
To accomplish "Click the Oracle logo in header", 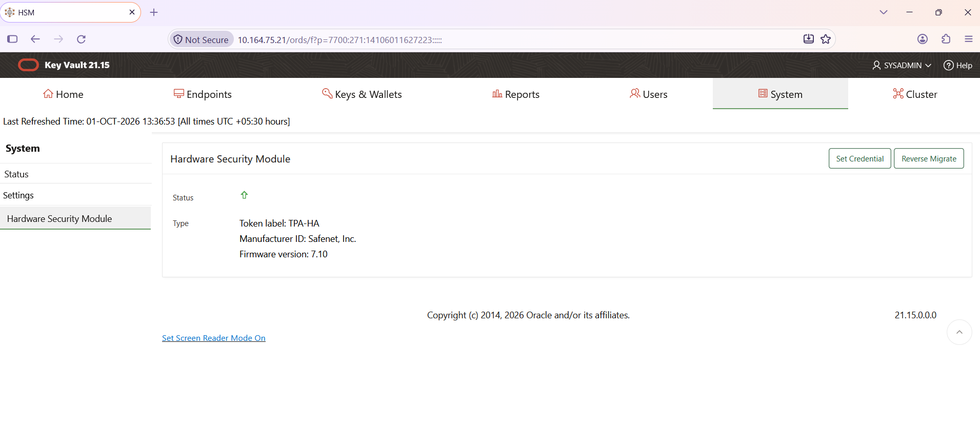I will tap(28, 65).
